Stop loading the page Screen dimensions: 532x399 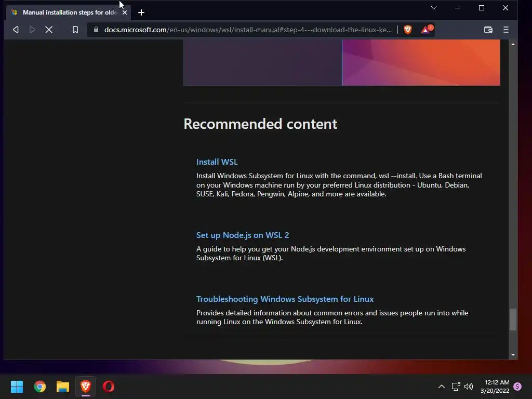coord(49,30)
